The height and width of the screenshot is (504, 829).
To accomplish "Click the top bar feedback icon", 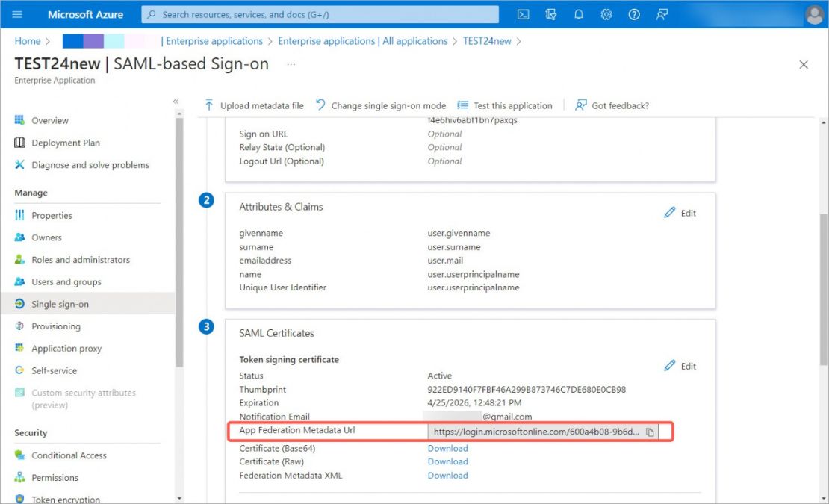I will click(x=662, y=14).
